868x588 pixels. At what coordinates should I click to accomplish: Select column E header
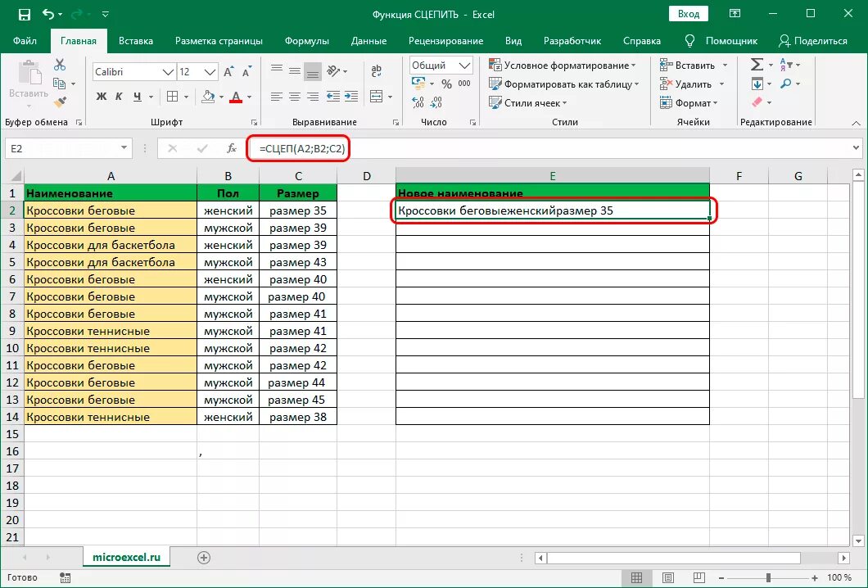coord(553,175)
